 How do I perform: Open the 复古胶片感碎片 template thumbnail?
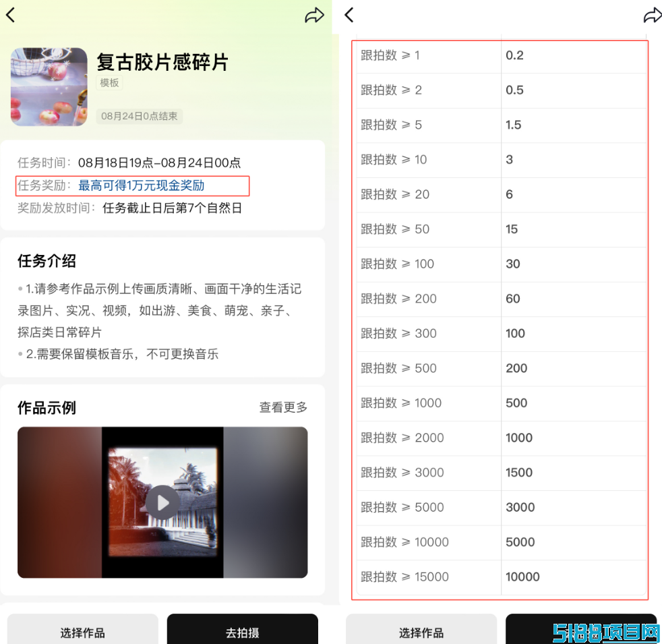(x=49, y=86)
